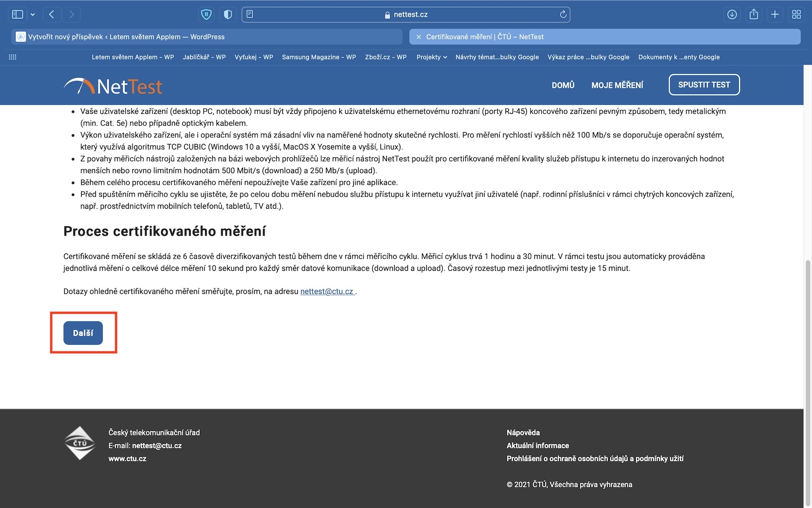Click the NetTest logo
The image size is (812, 508).
pyautogui.click(x=113, y=86)
